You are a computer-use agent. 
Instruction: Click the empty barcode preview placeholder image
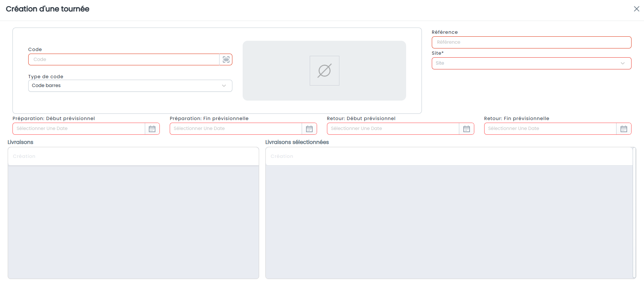[x=324, y=70]
